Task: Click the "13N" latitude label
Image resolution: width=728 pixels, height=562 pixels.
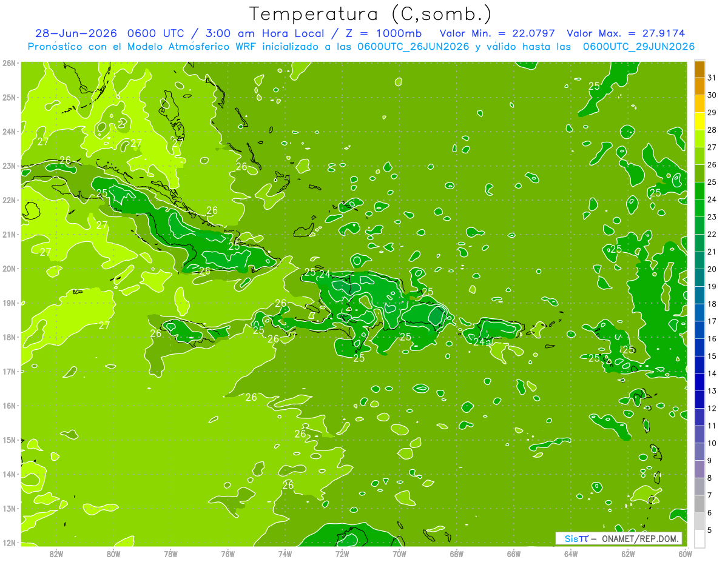Action: click(x=8, y=508)
